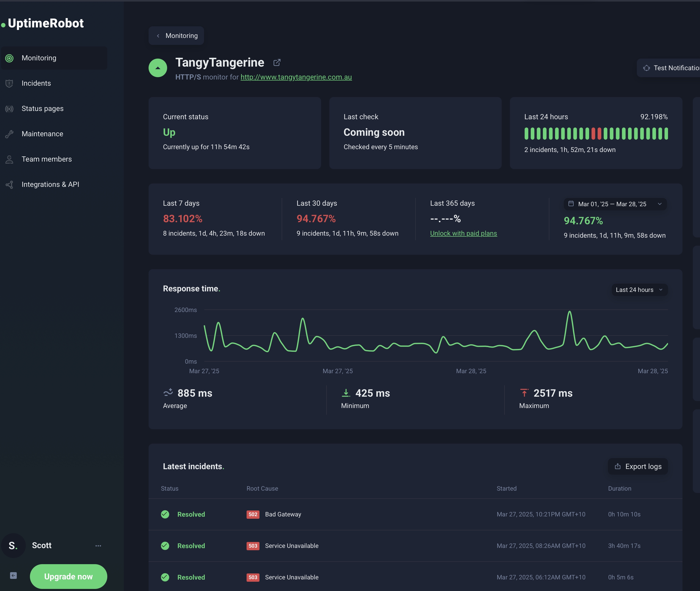Click the Started column header

(507, 489)
